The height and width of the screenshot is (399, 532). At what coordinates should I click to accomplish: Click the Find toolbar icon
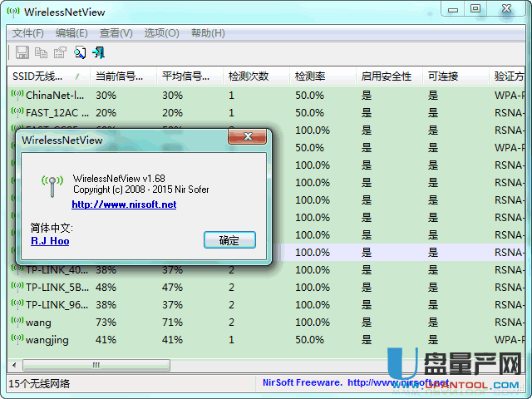click(x=80, y=52)
